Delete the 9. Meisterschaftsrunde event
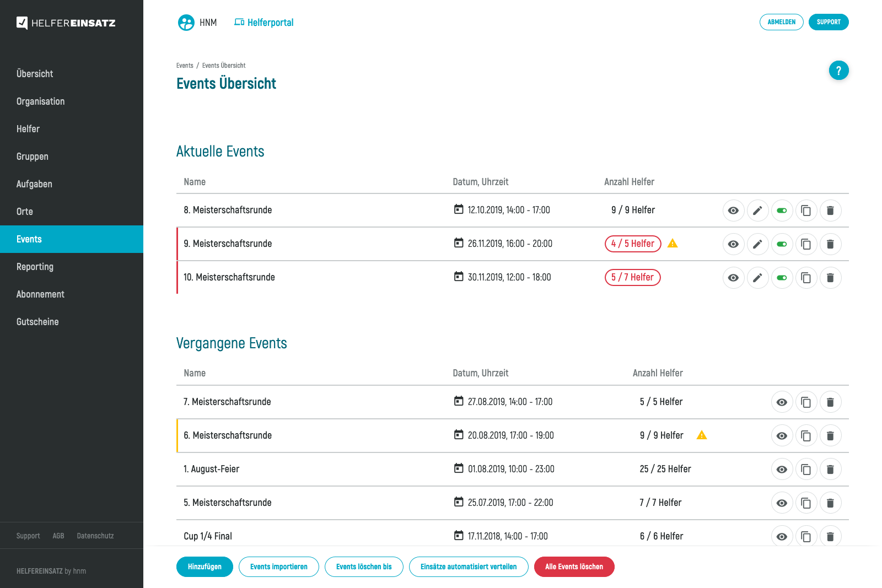 point(830,244)
